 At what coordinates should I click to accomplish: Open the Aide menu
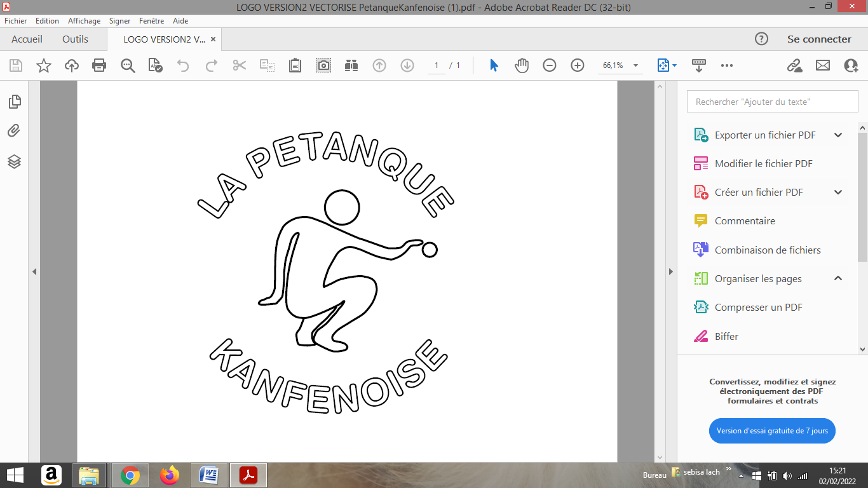click(x=180, y=21)
